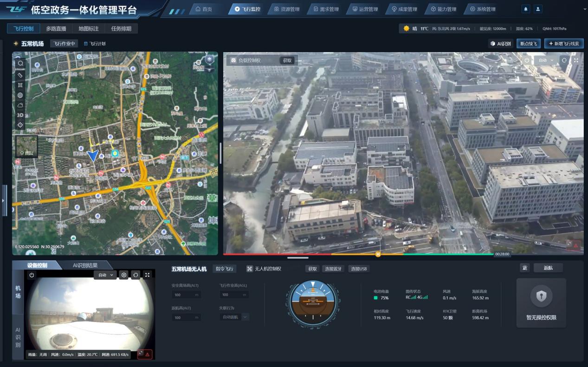Open the map layers stack icon
The width and height of the screenshot is (588, 367).
pyautogui.click(x=210, y=59)
